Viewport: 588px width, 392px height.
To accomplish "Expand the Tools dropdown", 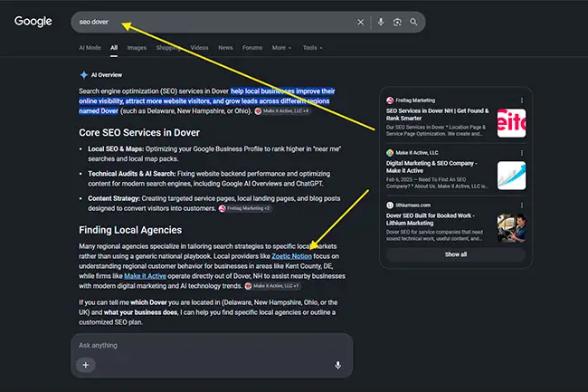I will click(x=312, y=48).
